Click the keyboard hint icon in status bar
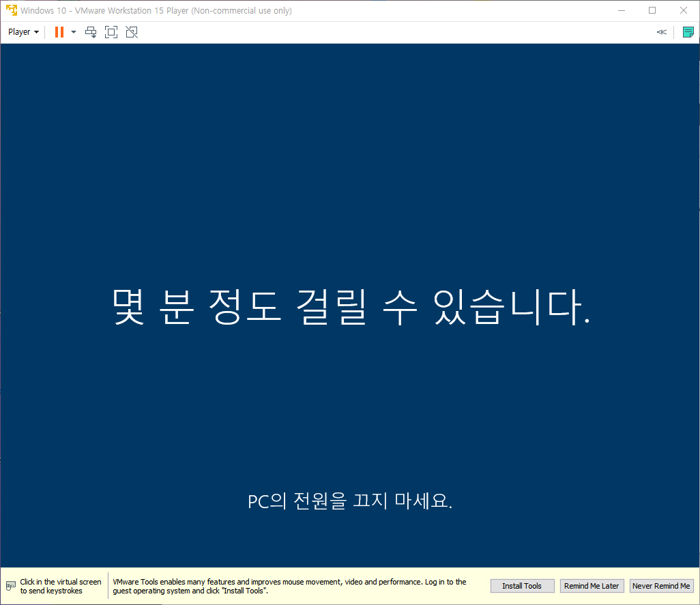Image resolution: width=700 pixels, height=605 pixels. point(11,586)
